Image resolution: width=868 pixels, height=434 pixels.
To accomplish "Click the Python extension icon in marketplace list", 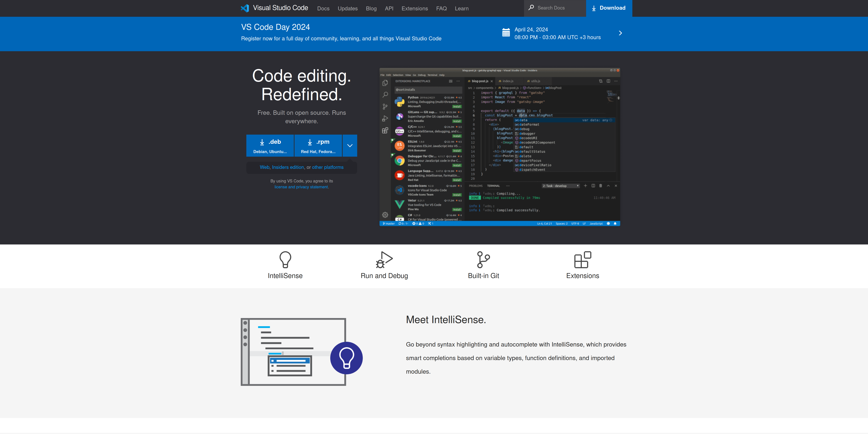I will (x=400, y=101).
